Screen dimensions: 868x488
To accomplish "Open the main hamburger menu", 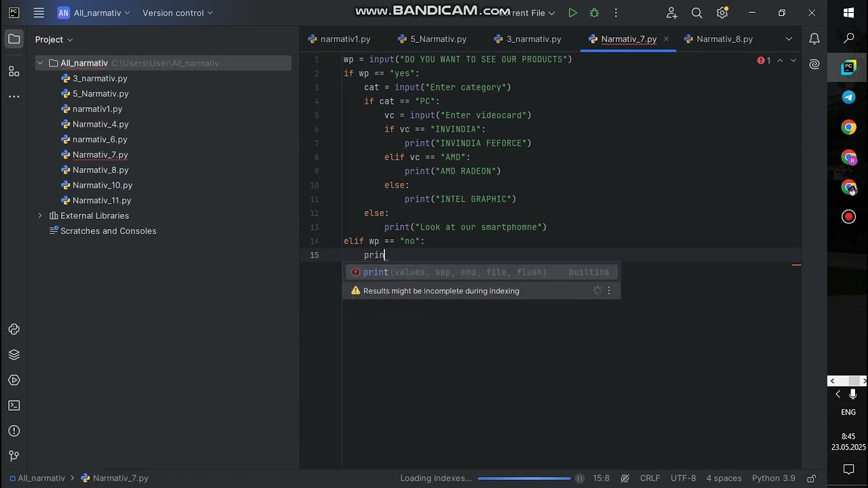I will (x=39, y=13).
